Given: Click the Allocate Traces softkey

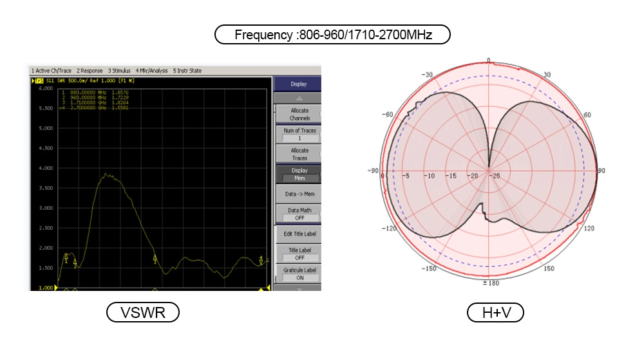Looking at the screenshot, I should click(299, 154).
